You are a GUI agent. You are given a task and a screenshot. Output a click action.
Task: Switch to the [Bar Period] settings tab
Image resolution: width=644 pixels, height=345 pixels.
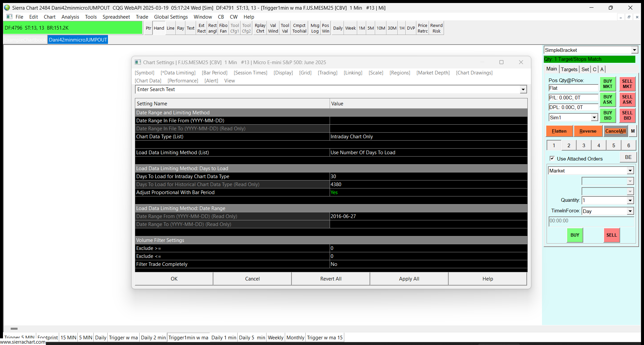click(x=215, y=73)
